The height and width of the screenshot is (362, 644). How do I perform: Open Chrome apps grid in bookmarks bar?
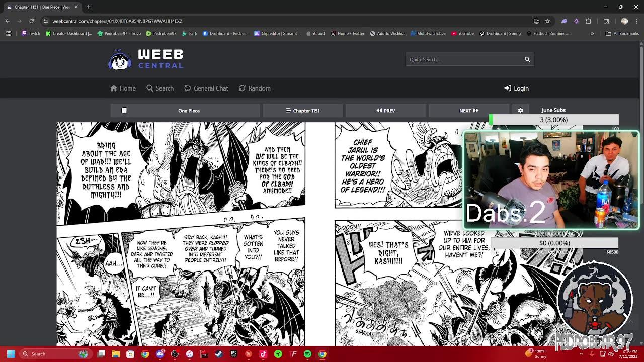[8, 34]
